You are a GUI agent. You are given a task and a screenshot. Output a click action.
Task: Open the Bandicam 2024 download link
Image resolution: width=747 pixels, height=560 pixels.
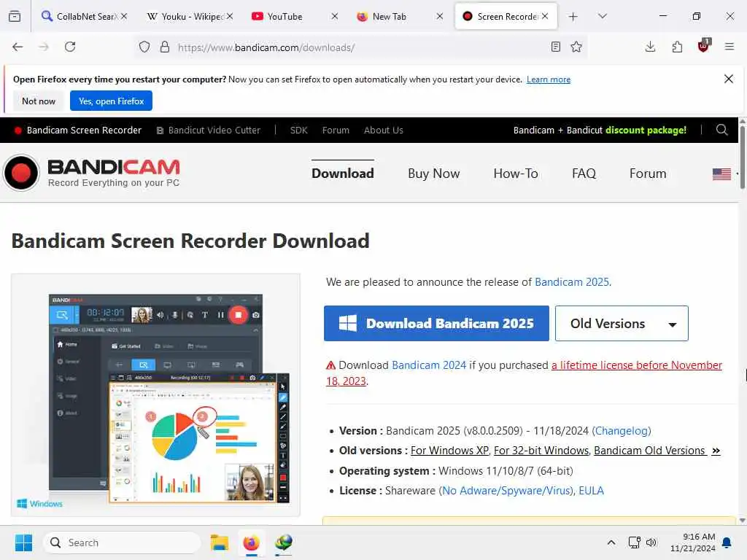tap(429, 365)
